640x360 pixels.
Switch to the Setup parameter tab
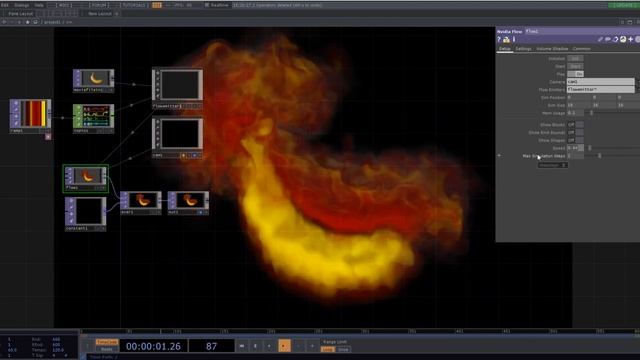pyautogui.click(x=505, y=49)
